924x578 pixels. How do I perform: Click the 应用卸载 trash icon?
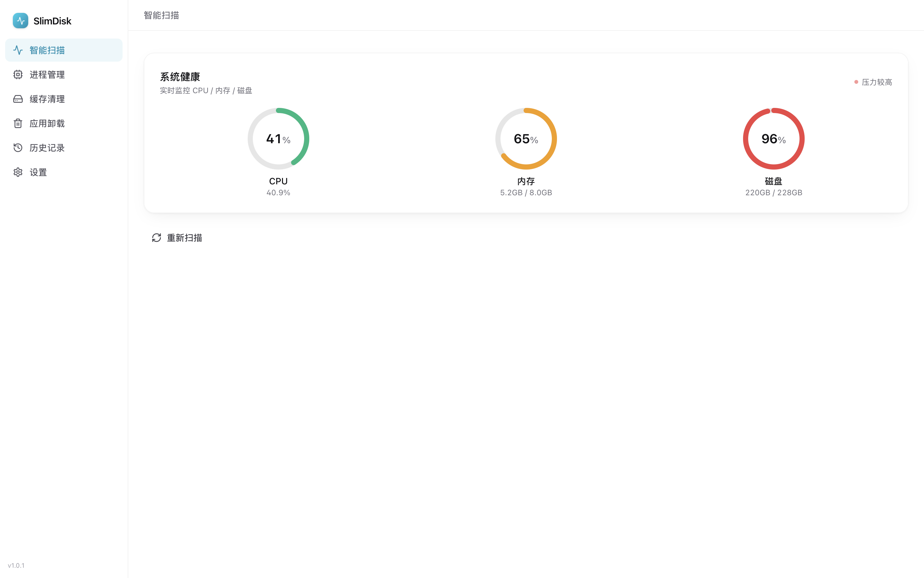pos(18,124)
